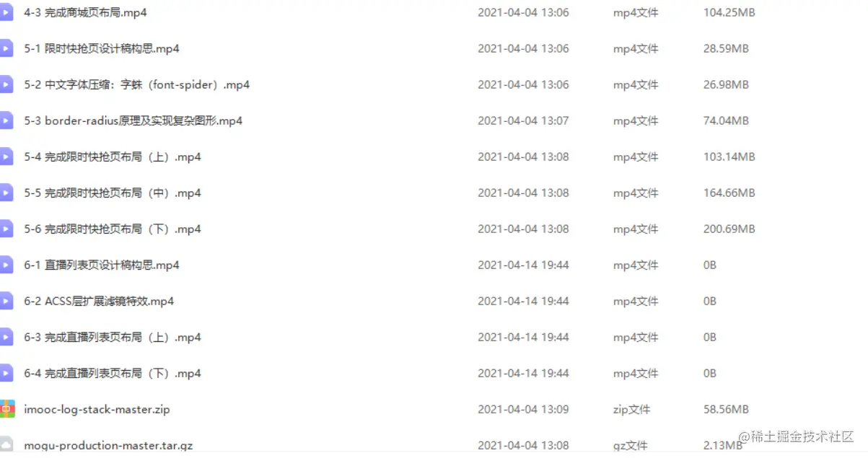Click the 164.66MB size entry
868x458 pixels.
coord(729,193)
